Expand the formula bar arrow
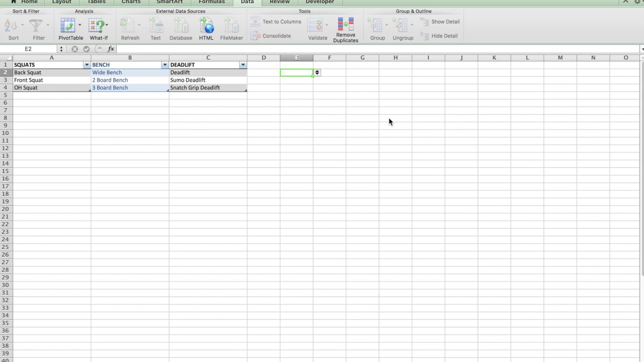644x362 pixels. [642, 49]
